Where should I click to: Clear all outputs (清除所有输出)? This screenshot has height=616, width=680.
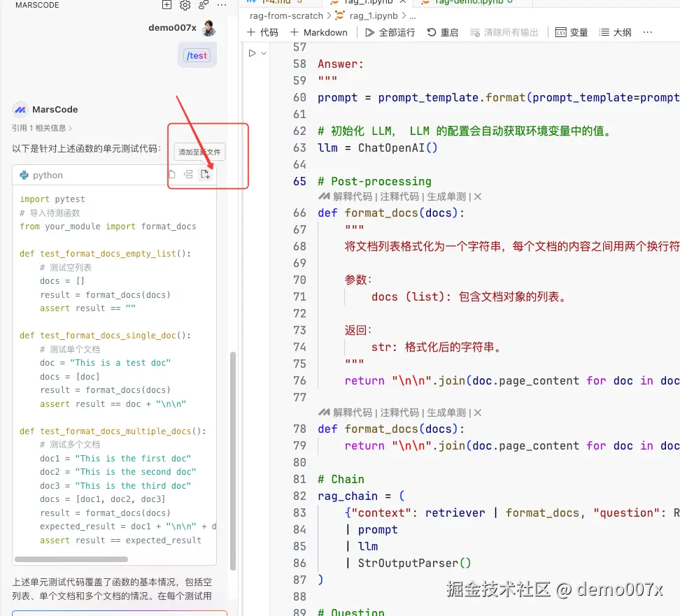pyautogui.click(x=504, y=32)
